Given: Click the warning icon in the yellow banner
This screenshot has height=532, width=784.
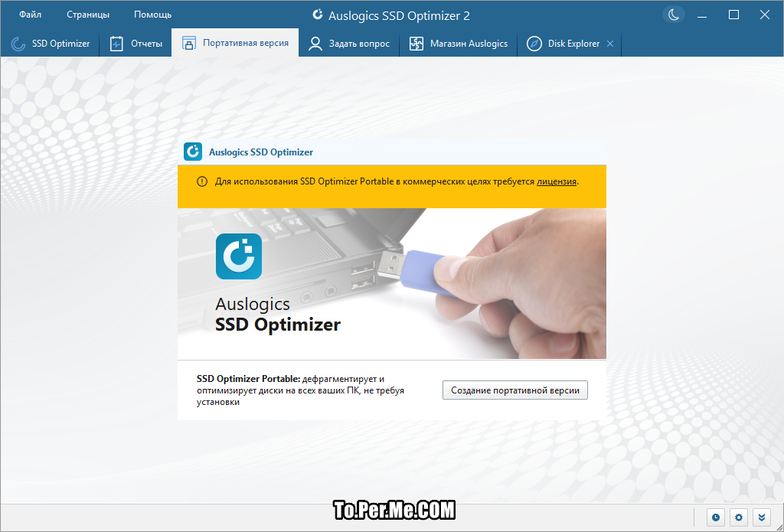Looking at the screenshot, I should [x=202, y=181].
